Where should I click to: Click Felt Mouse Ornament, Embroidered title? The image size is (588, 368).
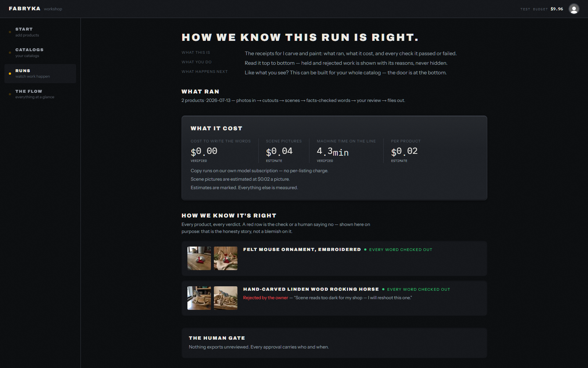tap(302, 250)
